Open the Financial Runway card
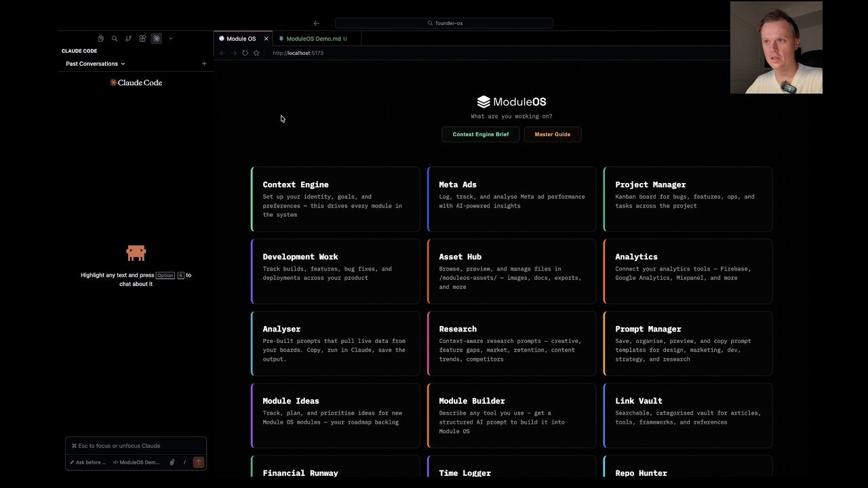 335,466
